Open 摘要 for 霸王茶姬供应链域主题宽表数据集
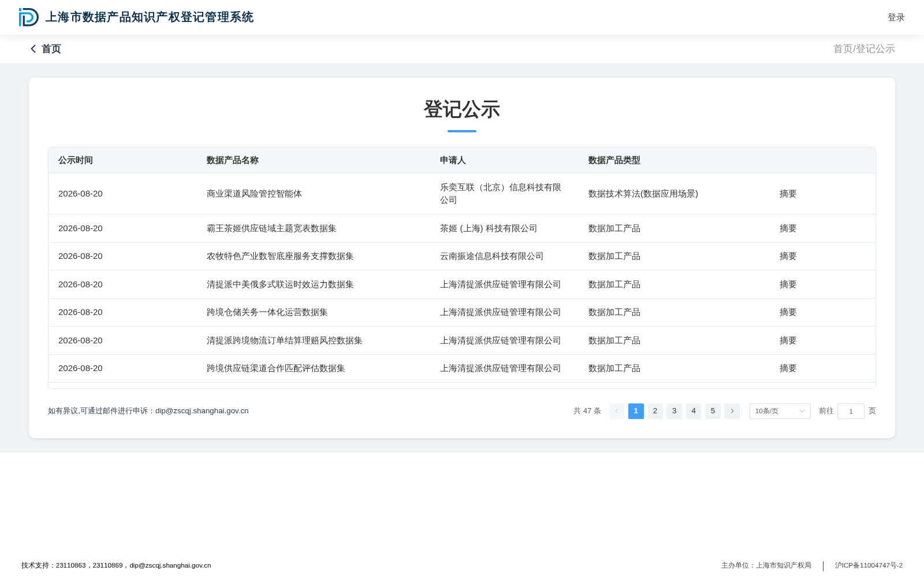Image resolution: width=924 pixels, height=578 pixels. (788, 228)
